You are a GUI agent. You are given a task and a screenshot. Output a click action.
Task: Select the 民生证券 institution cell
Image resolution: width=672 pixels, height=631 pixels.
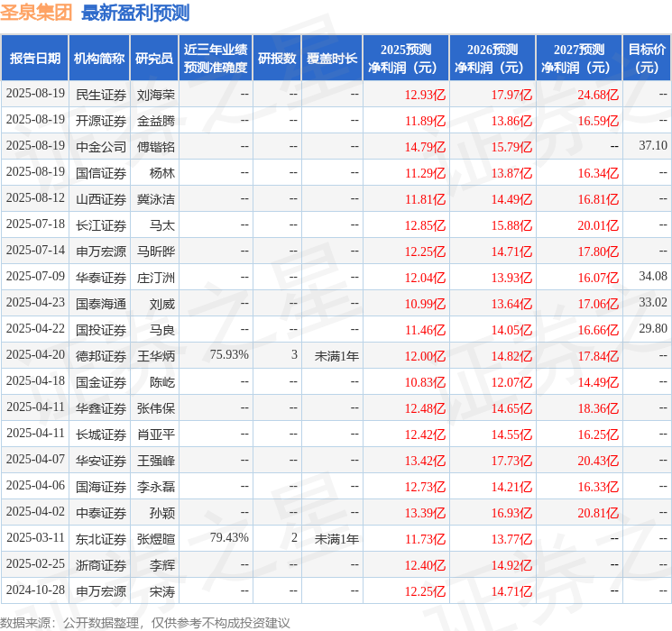pyautogui.click(x=101, y=95)
